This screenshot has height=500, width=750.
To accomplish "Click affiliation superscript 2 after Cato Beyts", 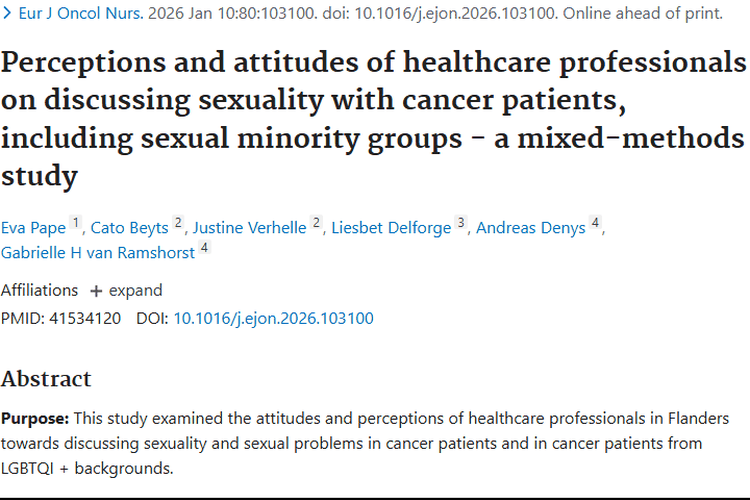I will pyautogui.click(x=178, y=223).
